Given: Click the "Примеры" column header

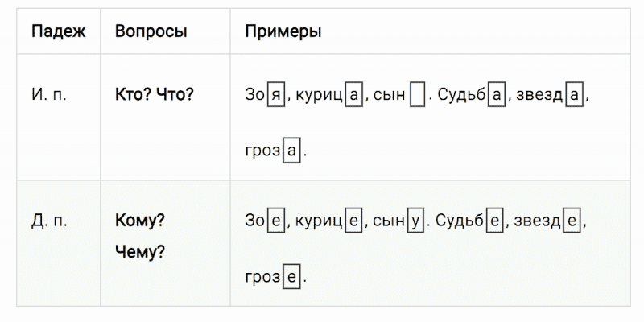Looking at the screenshot, I should [x=283, y=32].
